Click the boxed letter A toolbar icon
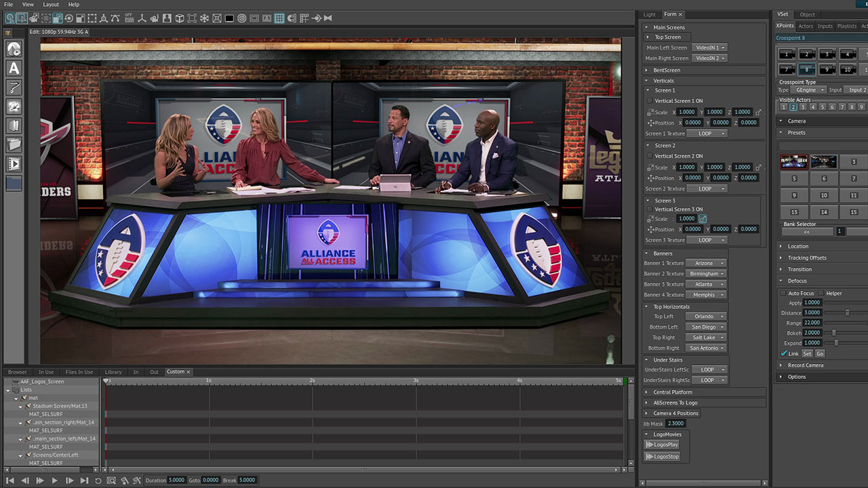The image size is (868, 488). point(267,18)
